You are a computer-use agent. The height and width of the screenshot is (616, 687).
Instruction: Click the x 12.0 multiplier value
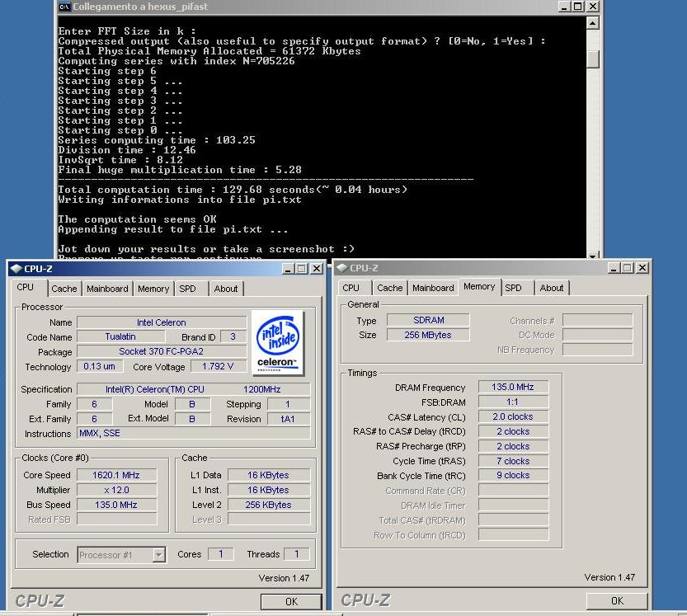[116, 490]
